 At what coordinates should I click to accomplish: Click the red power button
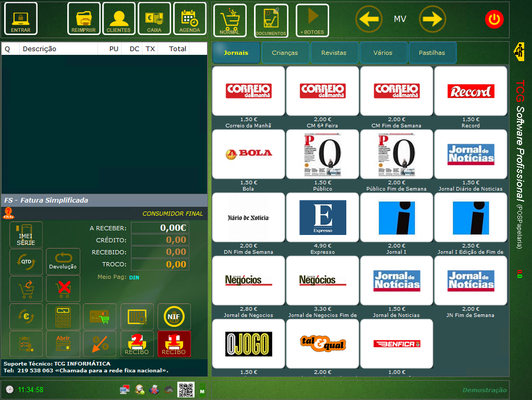point(494,19)
